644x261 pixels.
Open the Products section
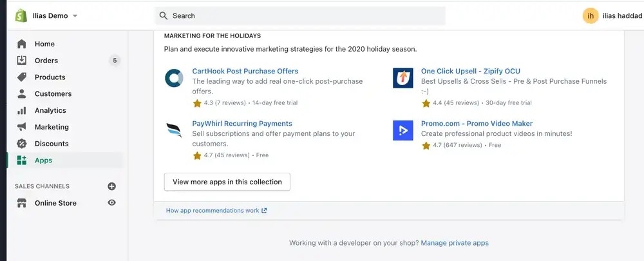50,77
